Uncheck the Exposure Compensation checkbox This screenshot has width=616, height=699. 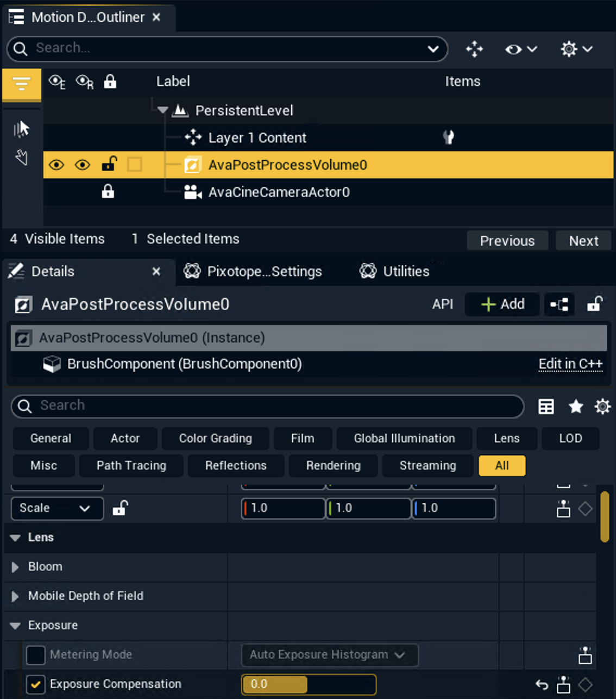coord(36,684)
